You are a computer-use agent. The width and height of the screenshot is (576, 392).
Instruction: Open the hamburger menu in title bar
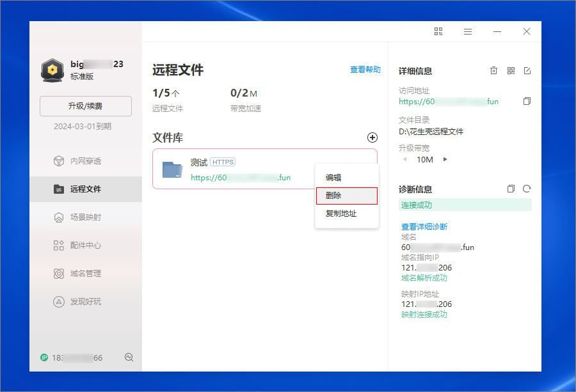pos(468,31)
